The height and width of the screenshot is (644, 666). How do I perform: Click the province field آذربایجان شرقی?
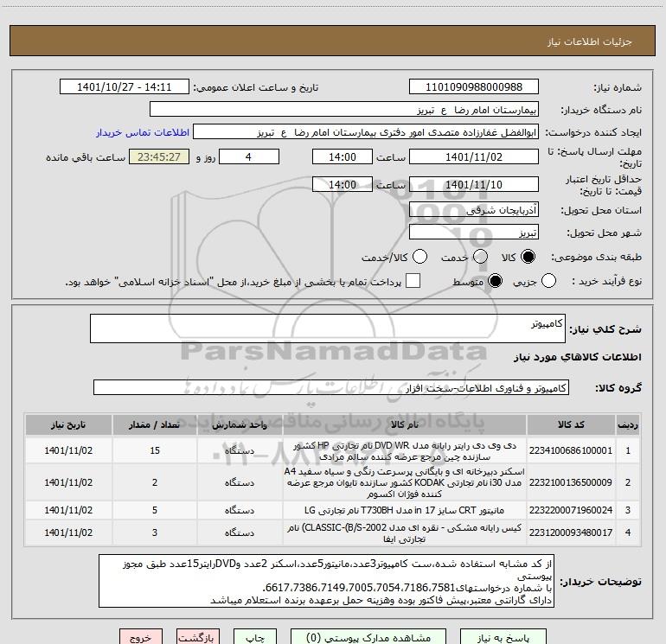[474, 210]
